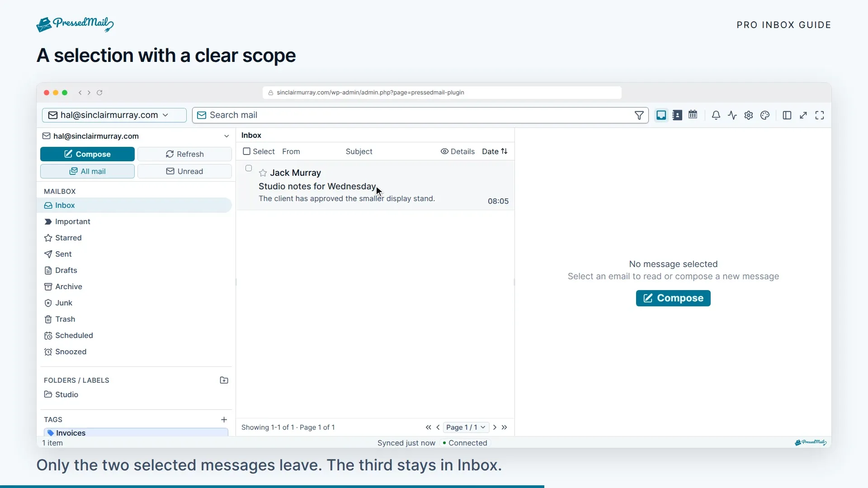Open notifications bell icon
The image size is (868, 488).
[716, 116]
